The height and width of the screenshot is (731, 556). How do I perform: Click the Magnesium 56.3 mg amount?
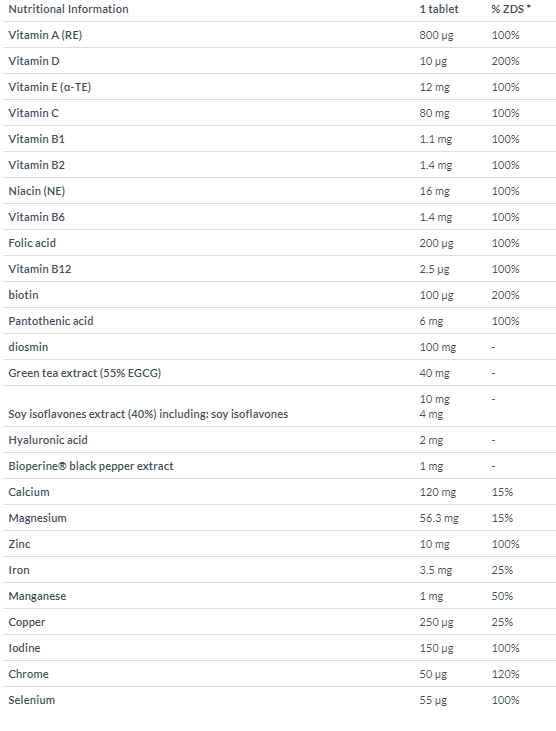point(439,518)
